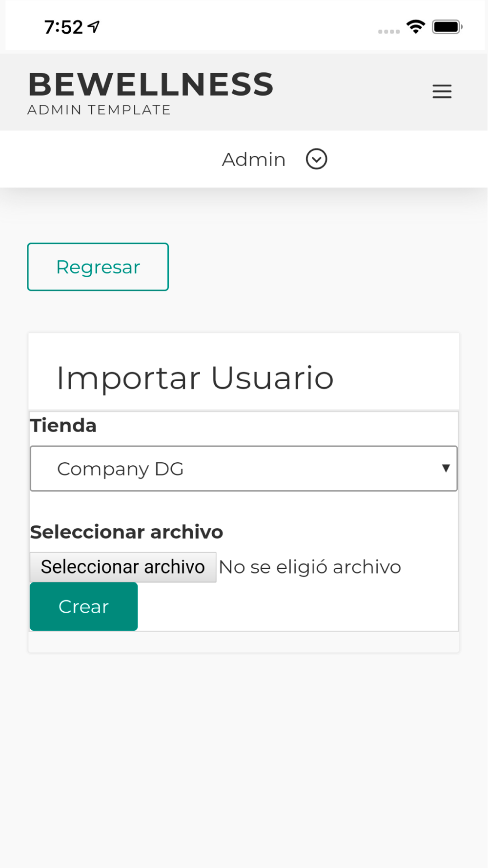The image size is (488, 868).
Task: Tap the Wi-Fi status icon
Action: (x=415, y=26)
